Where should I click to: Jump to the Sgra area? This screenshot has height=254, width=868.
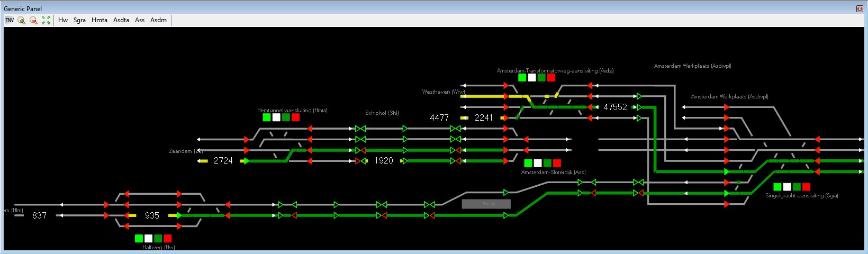point(79,20)
